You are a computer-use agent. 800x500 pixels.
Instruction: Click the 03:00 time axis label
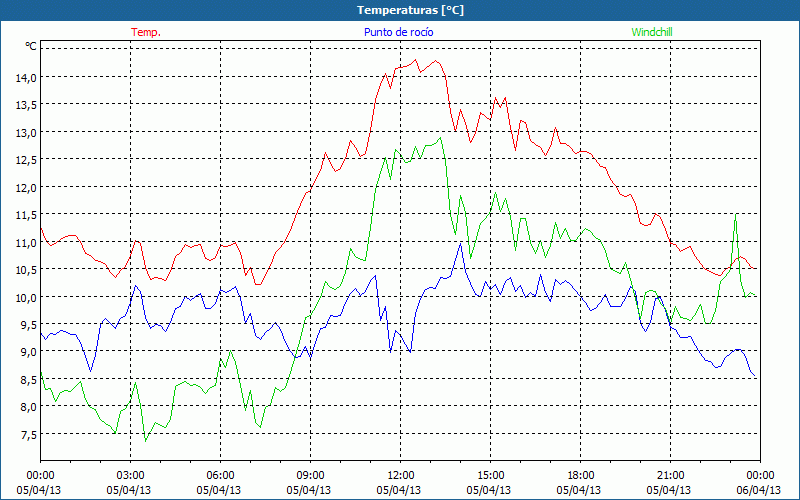click(x=131, y=476)
